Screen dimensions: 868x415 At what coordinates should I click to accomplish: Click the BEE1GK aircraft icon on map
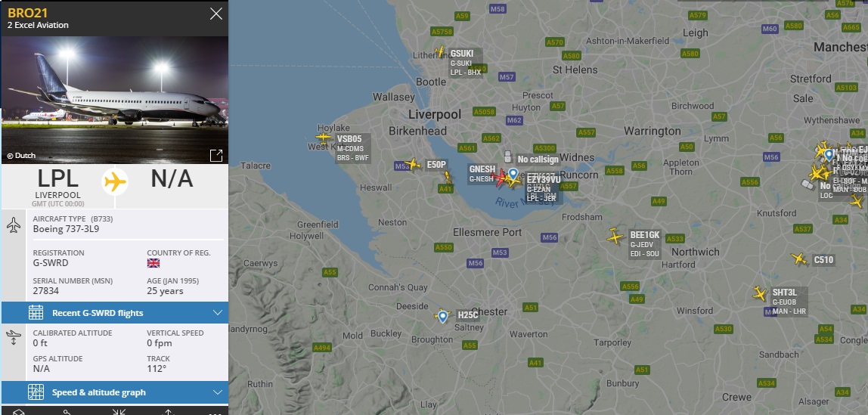[615, 237]
